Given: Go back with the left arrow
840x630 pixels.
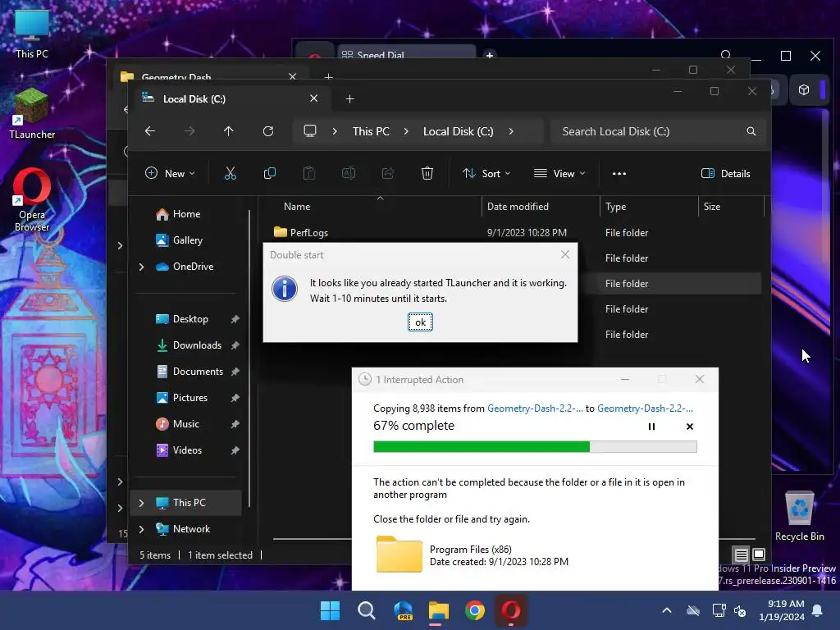Looking at the screenshot, I should 150,131.
